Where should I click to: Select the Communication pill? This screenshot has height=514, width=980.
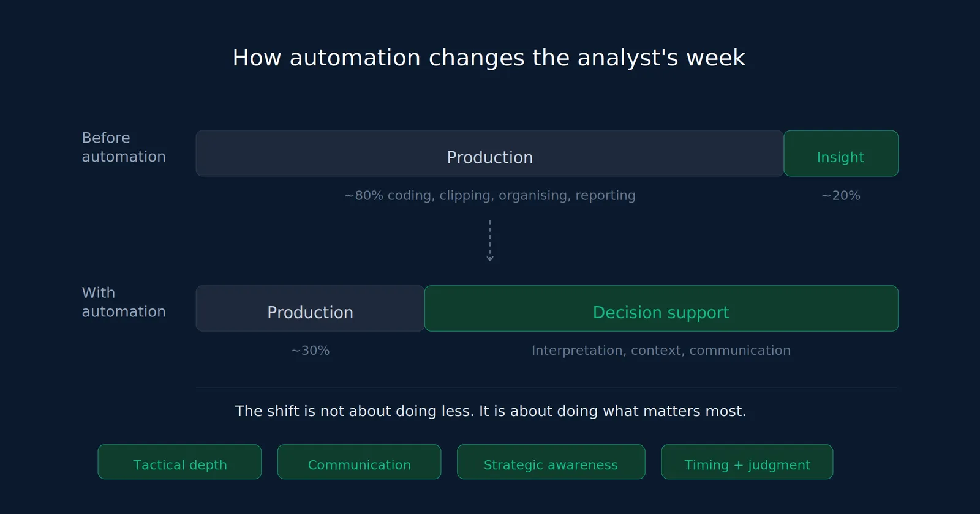(359, 462)
